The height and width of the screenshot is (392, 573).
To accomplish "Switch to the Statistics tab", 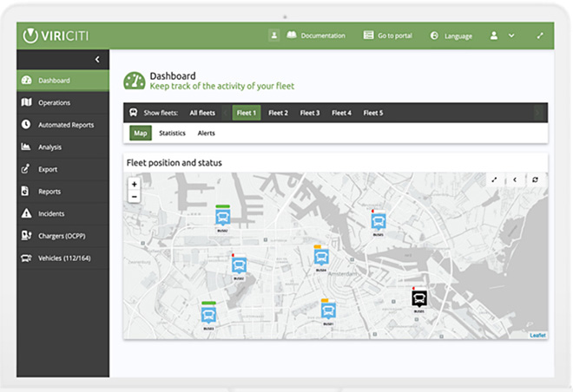I will [x=172, y=134].
